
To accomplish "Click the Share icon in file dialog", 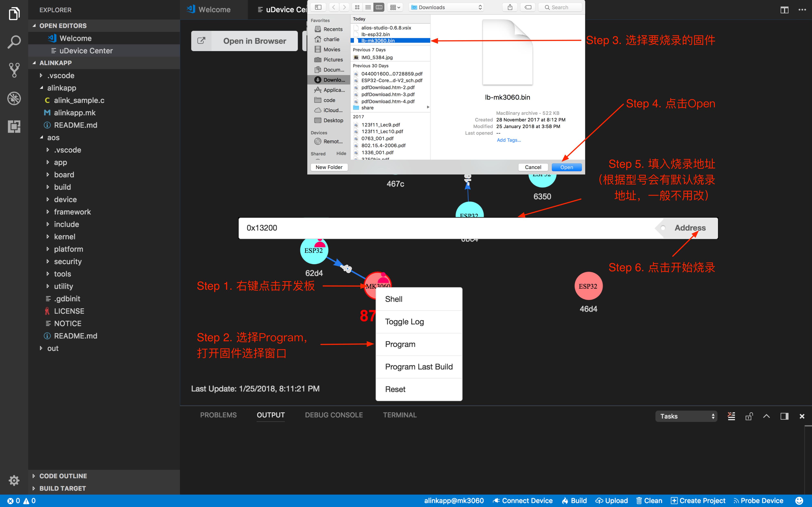I will [510, 7].
